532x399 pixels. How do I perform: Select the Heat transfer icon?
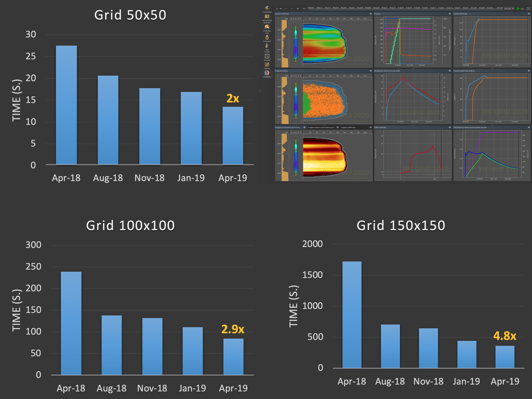coord(267,48)
